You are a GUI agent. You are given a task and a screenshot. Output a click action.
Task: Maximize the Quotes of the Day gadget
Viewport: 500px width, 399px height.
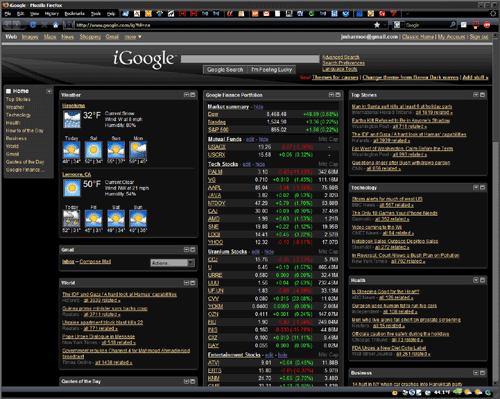(193, 381)
